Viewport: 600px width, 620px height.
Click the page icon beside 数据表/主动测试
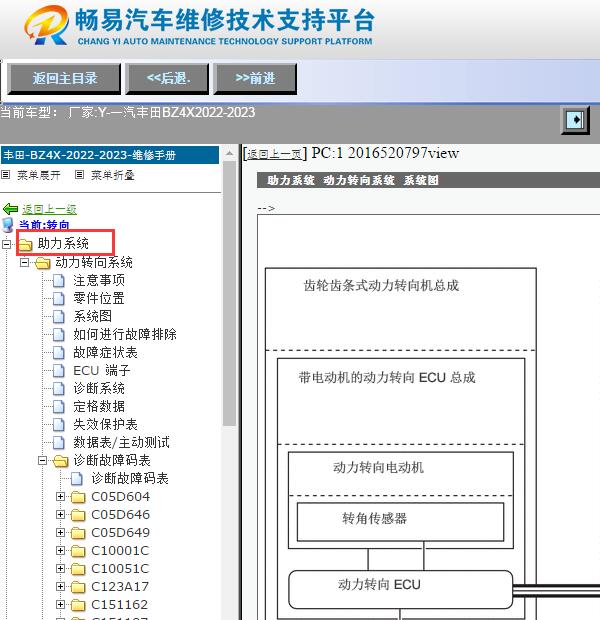coord(59,442)
